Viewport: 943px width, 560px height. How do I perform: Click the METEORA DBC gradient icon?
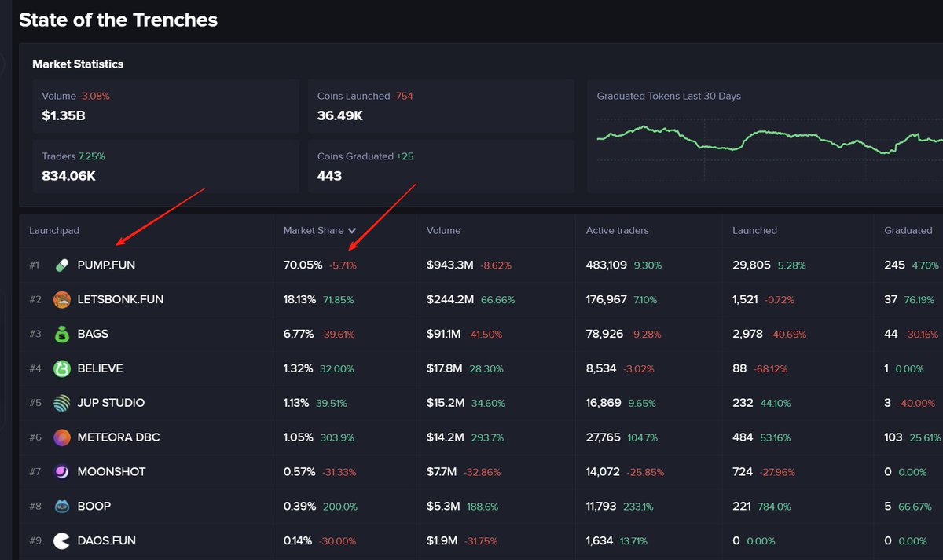pos(62,437)
